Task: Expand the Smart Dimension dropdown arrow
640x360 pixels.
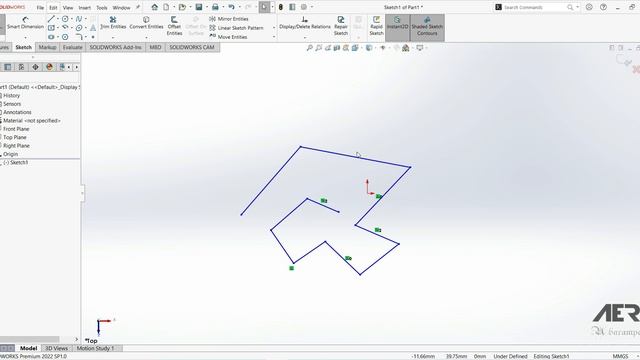Action: [25, 38]
